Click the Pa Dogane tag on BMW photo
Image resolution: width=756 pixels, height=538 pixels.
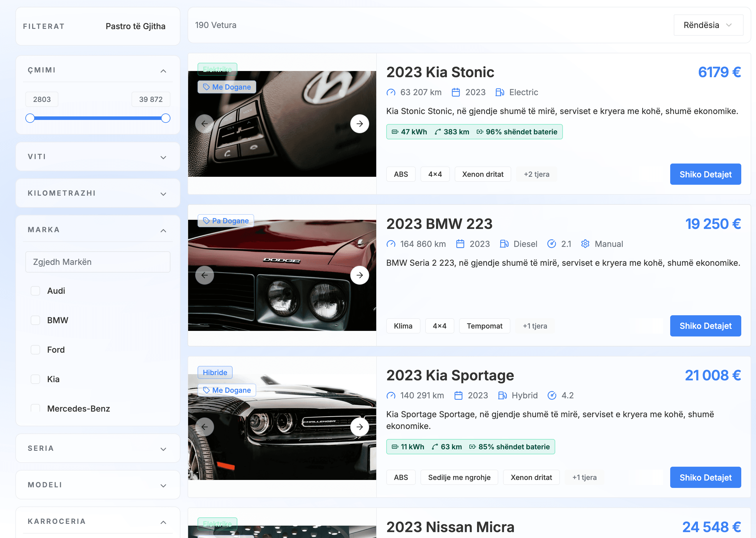tap(226, 221)
